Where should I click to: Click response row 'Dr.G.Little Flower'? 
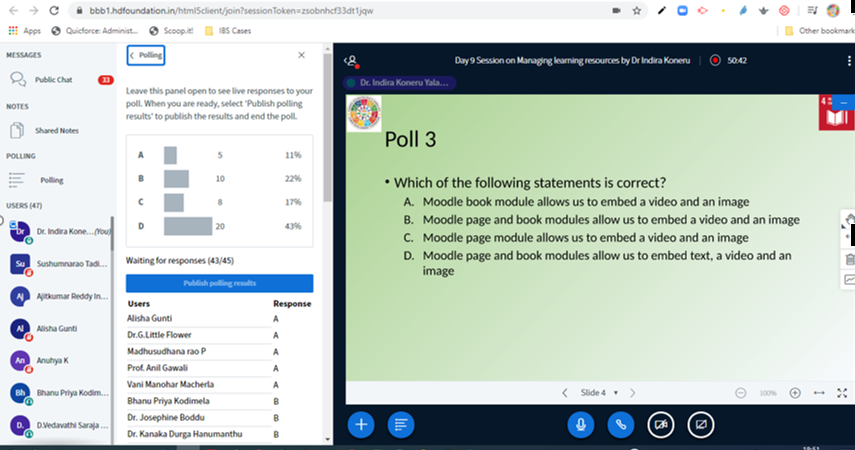(x=219, y=335)
